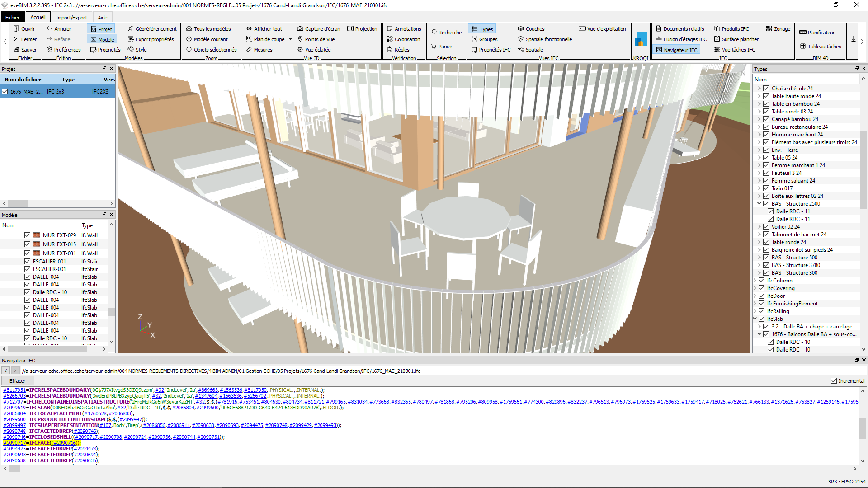Open the Aide tab
The width and height of the screenshot is (868, 488).
coord(103,18)
